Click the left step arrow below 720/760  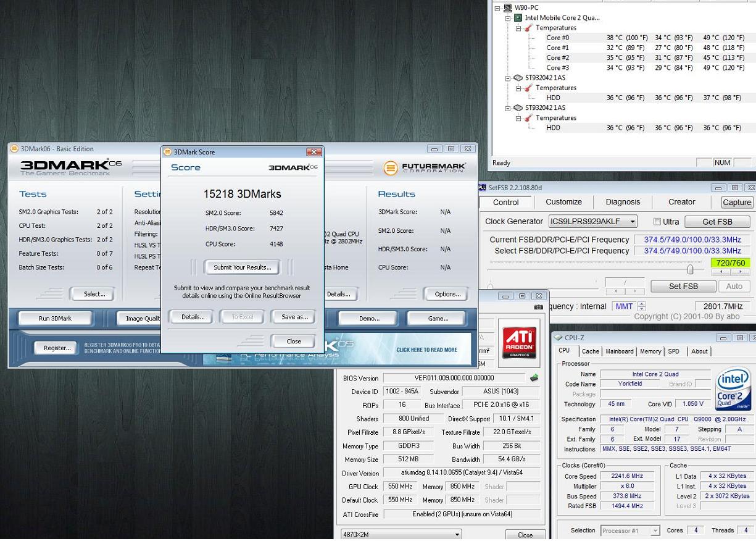(x=720, y=272)
